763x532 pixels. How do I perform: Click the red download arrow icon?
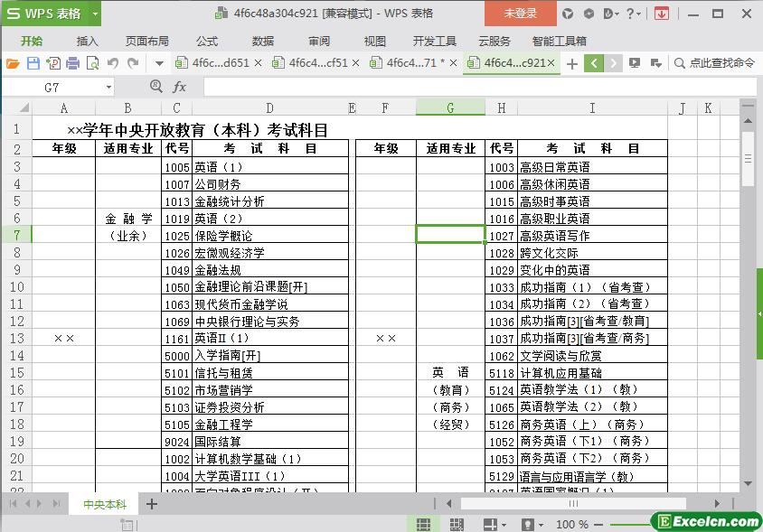click(662, 14)
